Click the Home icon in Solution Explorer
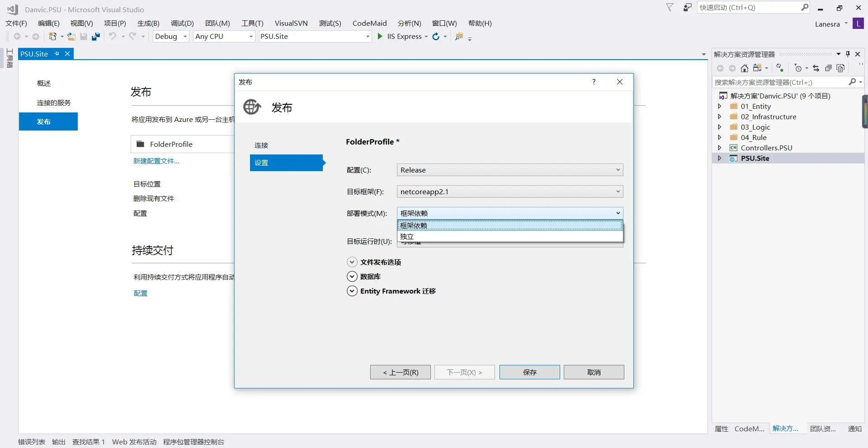This screenshot has width=868, height=448. [745, 68]
